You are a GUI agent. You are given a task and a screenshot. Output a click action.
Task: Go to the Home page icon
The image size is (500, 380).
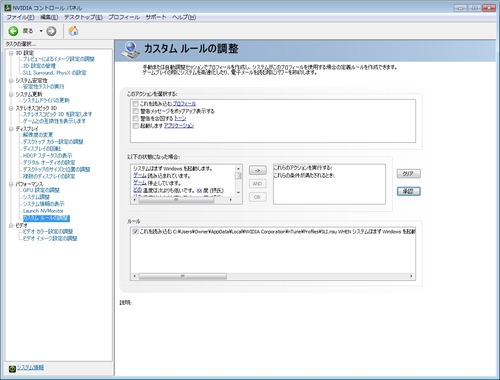73,31
